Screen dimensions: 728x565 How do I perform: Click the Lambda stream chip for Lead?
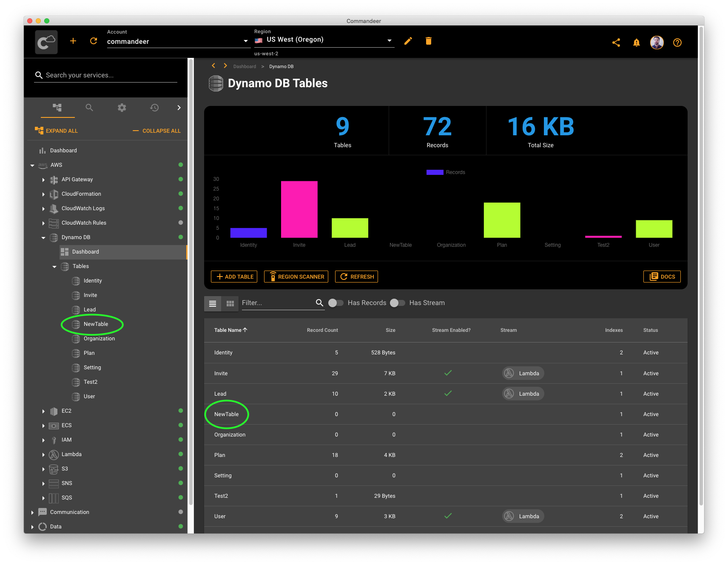pos(523,394)
